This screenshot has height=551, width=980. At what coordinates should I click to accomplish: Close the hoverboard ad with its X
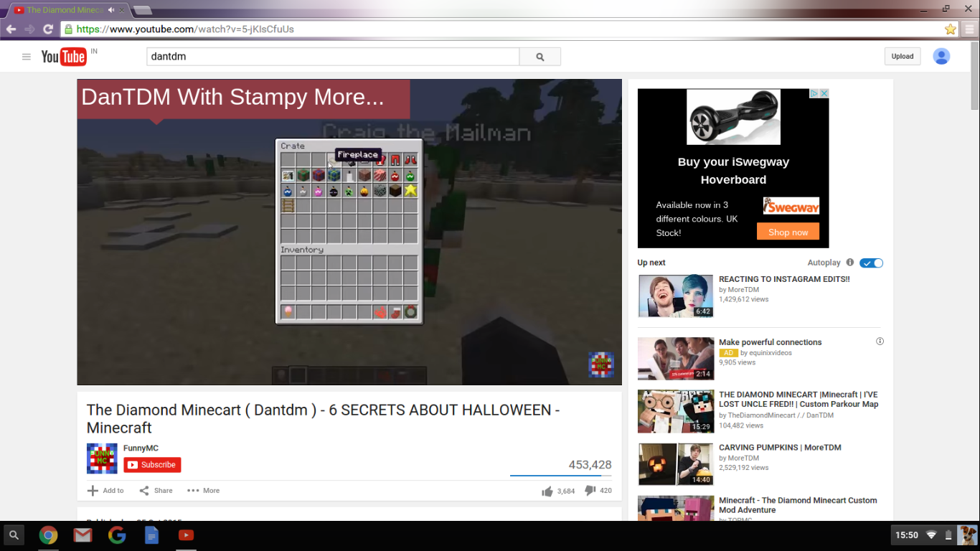pos(824,93)
